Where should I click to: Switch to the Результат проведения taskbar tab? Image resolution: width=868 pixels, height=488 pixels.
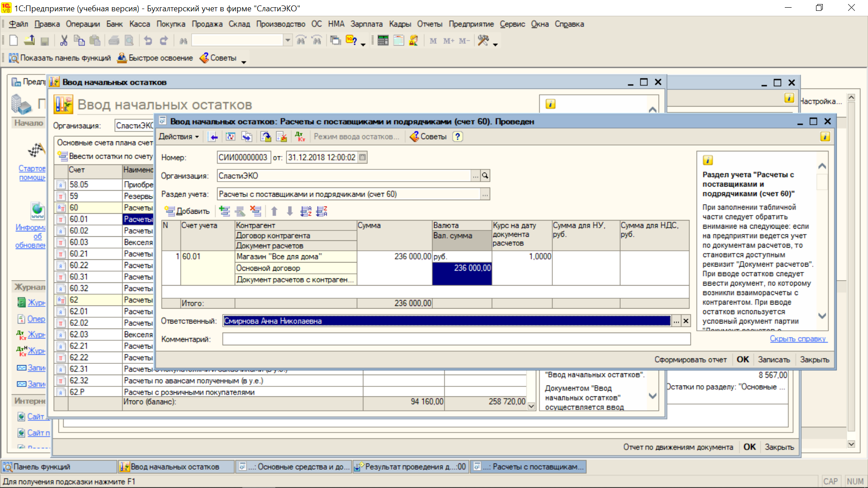(x=410, y=467)
